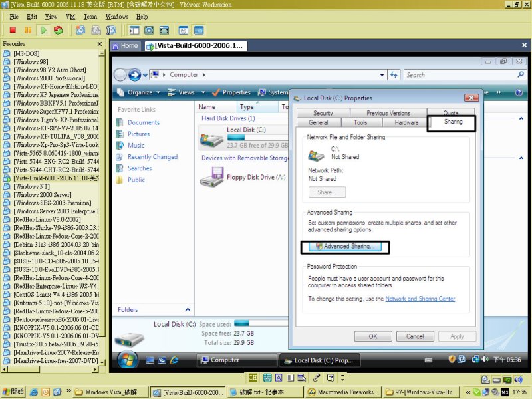Open the Team menu
The height and width of the screenshot is (399, 532).
[x=90, y=17]
